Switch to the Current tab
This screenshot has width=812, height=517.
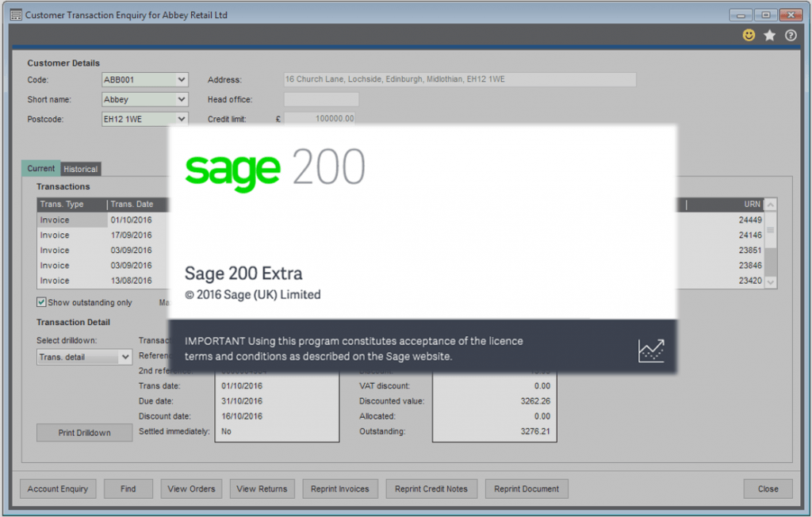41,168
